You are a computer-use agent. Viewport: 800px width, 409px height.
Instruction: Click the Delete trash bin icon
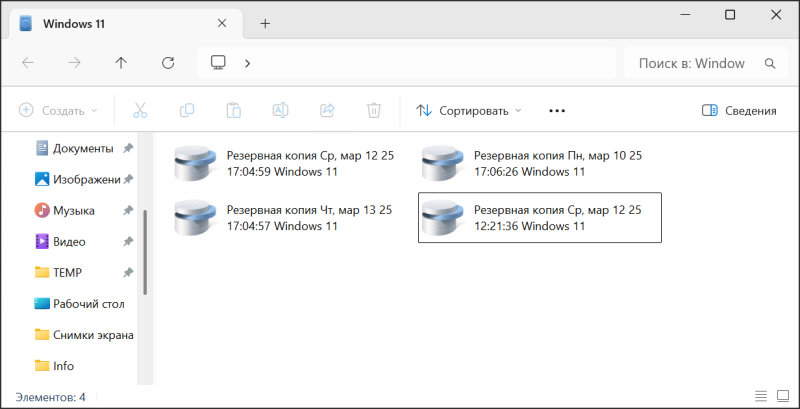coord(374,111)
